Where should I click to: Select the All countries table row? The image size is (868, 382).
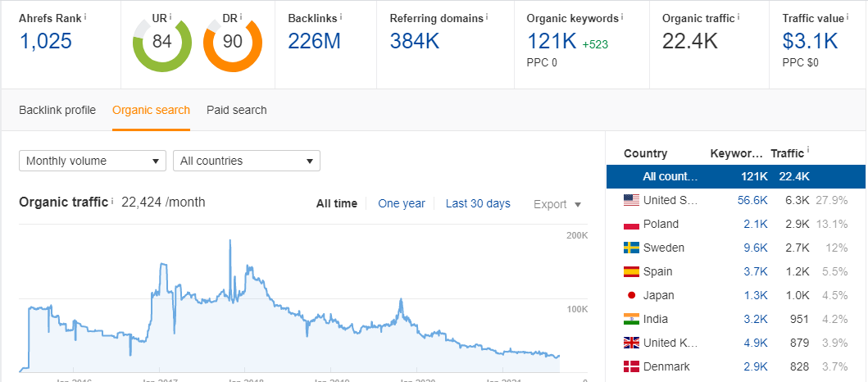click(736, 176)
